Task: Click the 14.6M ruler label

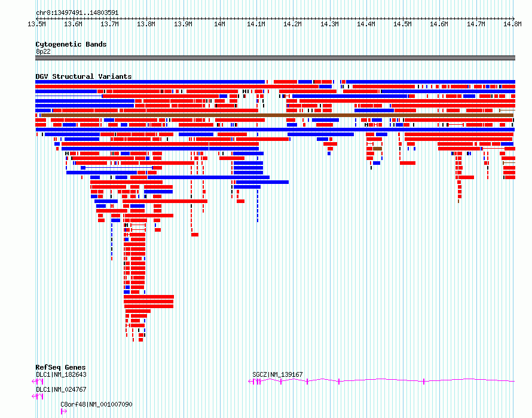Action: point(439,24)
